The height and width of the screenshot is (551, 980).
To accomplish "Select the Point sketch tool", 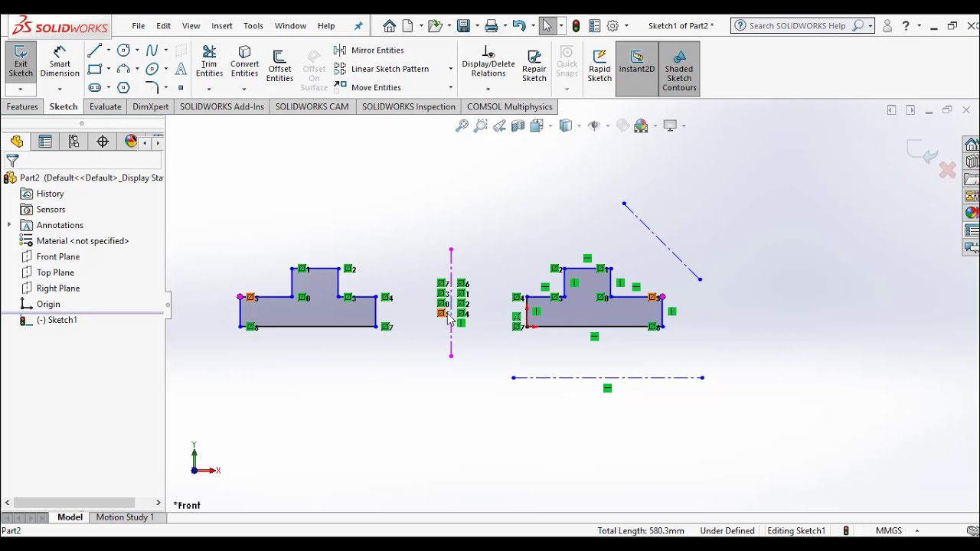I will (x=181, y=87).
